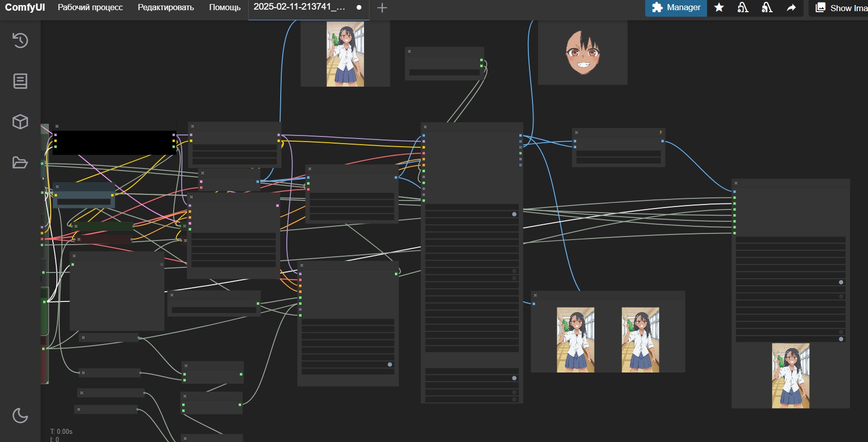Open the Рабочий процесс menu

(90, 8)
